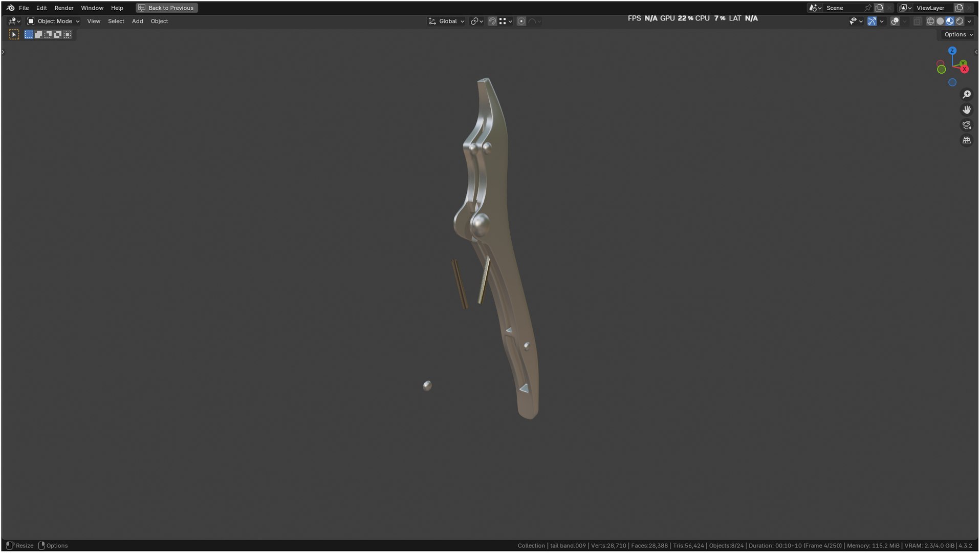Viewport: 980px width, 553px height.
Task: Toggle snapping magnet button
Action: pyautogui.click(x=492, y=21)
